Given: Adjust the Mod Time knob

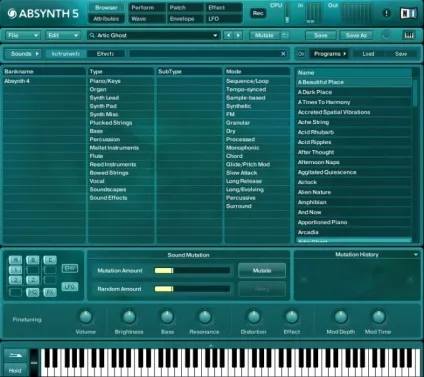Looking at the screenshot, I should (378, 317).
